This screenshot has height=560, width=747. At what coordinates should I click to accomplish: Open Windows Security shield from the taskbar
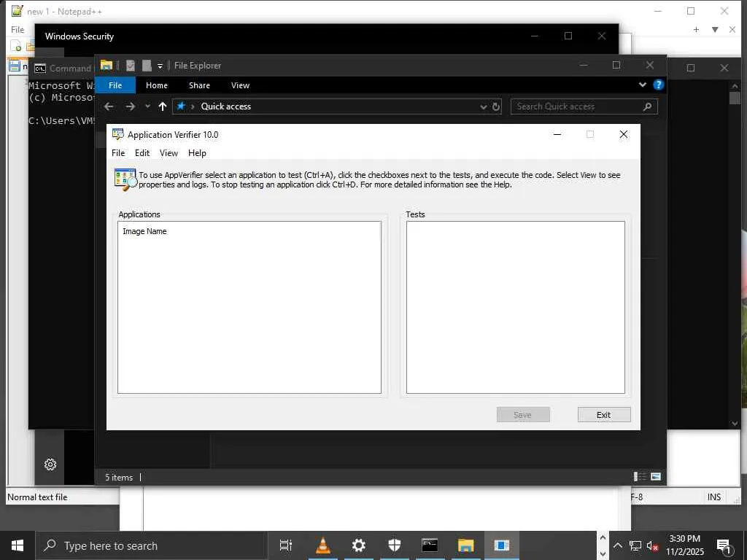point(395,545)
